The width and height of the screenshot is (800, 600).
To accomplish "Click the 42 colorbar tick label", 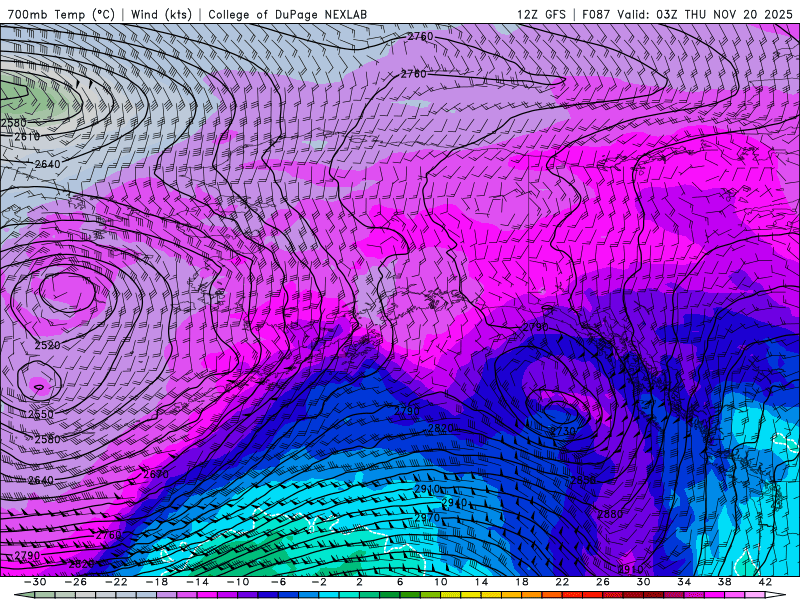I will coord(765,582).
